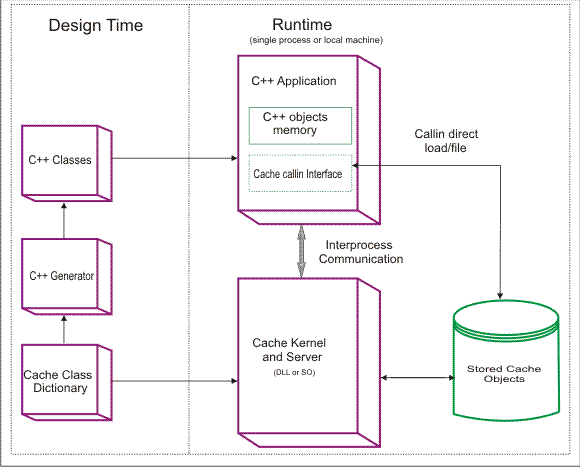
Task: Click the Cache callin Interface box
Action: [x=300, y=173]
